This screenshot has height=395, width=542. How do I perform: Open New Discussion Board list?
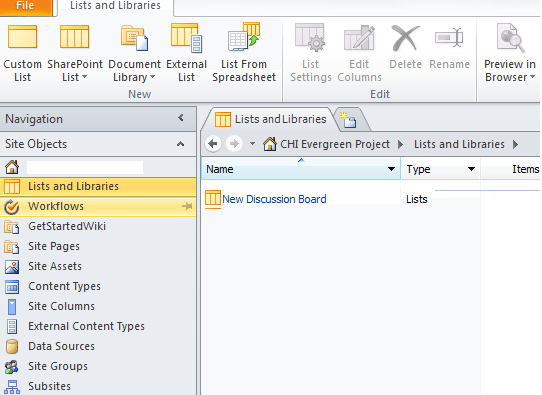(x=274, y=199)
